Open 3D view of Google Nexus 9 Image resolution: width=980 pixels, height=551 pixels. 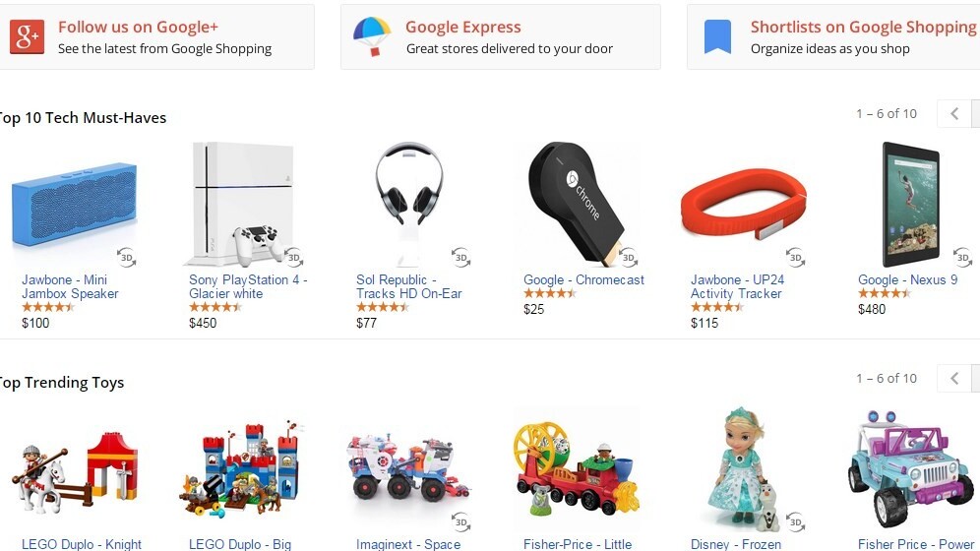point(962,257)
